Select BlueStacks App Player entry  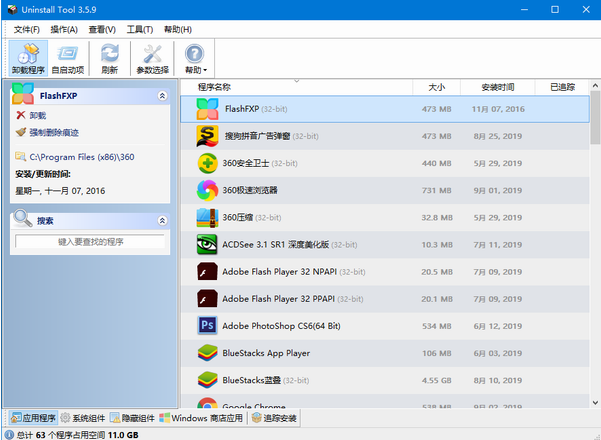pos(265,352)
